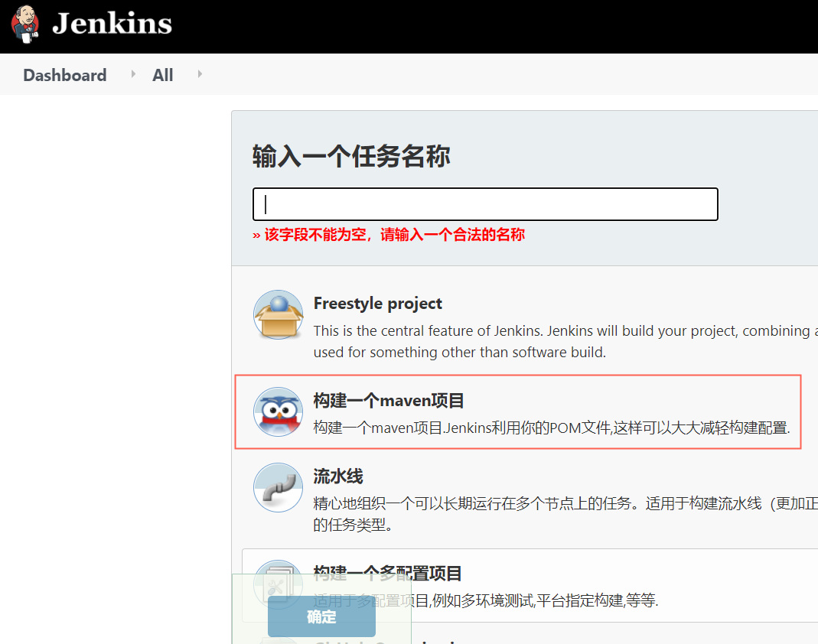Click the Freestyle project description text

pos(565,342)
